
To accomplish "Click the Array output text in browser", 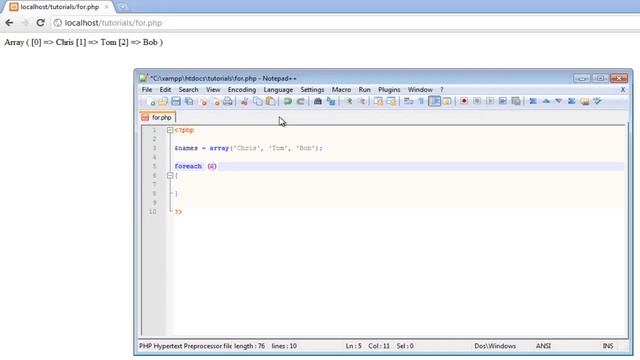I will [84, 42].
